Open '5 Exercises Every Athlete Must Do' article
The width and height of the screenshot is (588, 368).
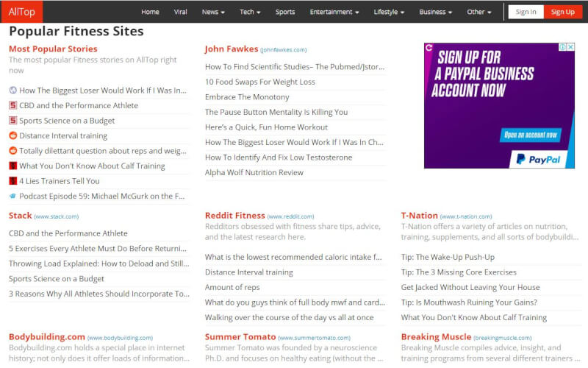(x=98, y=249)
